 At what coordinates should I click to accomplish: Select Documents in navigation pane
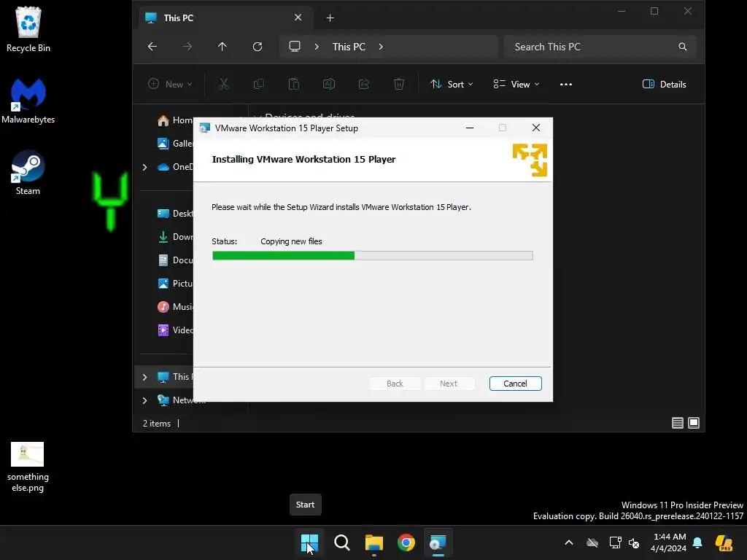click(174, 260)
